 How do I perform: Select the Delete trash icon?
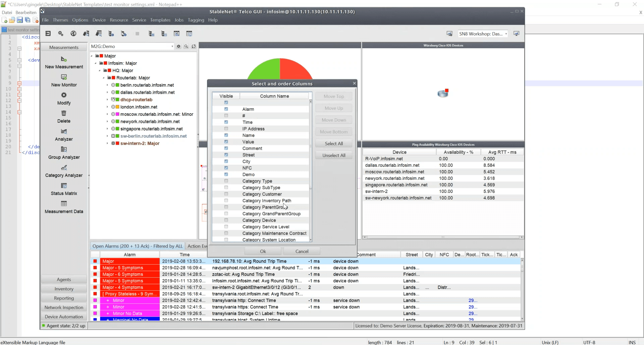(x=64, y=113)
